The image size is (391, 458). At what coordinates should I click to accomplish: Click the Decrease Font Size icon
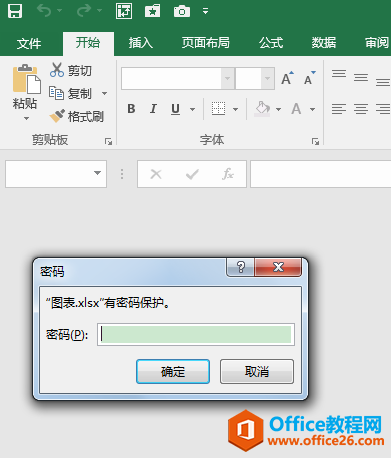310,78
